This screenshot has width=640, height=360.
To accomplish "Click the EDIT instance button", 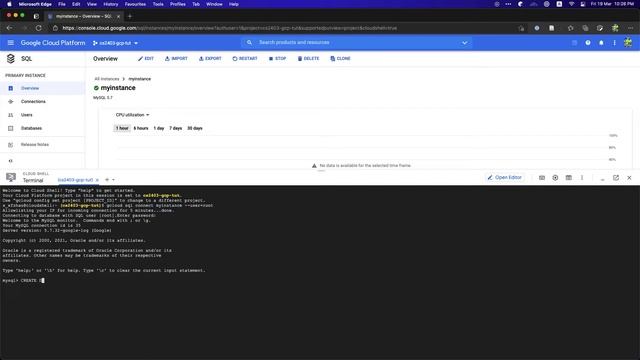I will pyautogui.click(x=146, y=59).
